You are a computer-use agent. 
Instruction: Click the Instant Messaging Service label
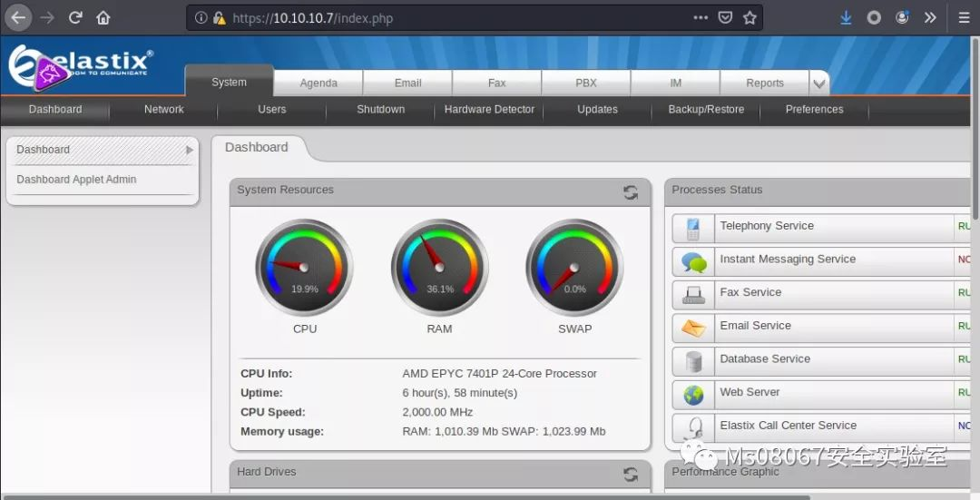click(x=788, y=260)
